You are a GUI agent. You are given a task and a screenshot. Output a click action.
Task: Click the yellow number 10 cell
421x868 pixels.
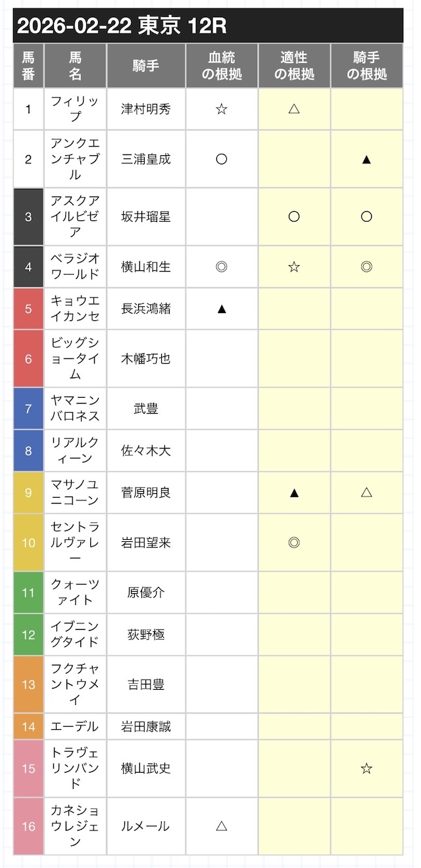[x=28, y=542]
